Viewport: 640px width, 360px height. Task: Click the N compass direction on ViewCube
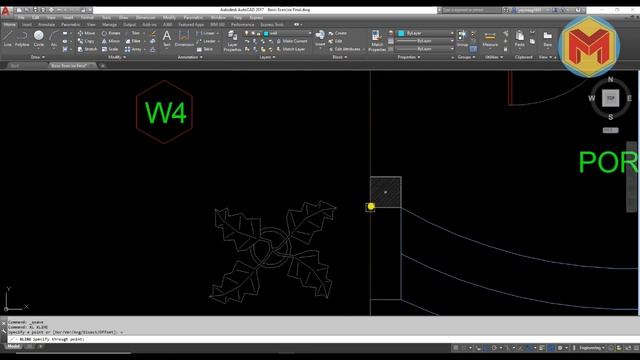pos(611,80)
